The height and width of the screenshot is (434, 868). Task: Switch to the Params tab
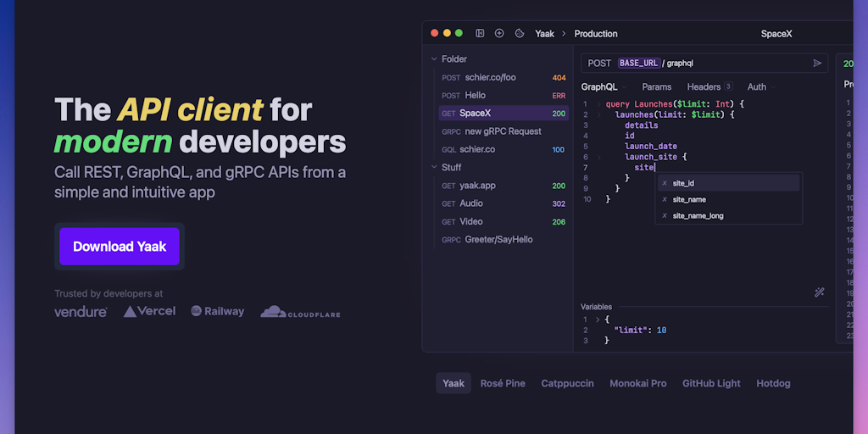(657, 87)
